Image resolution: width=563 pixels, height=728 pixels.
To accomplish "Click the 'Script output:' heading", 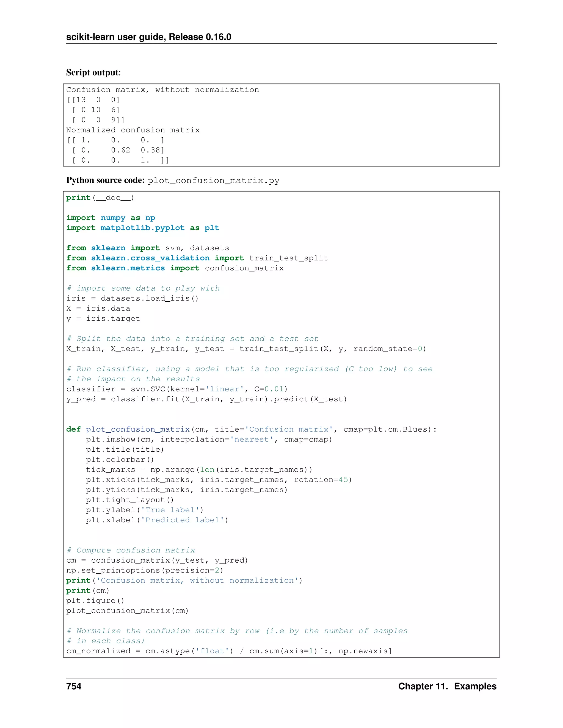I will point(93,72).
